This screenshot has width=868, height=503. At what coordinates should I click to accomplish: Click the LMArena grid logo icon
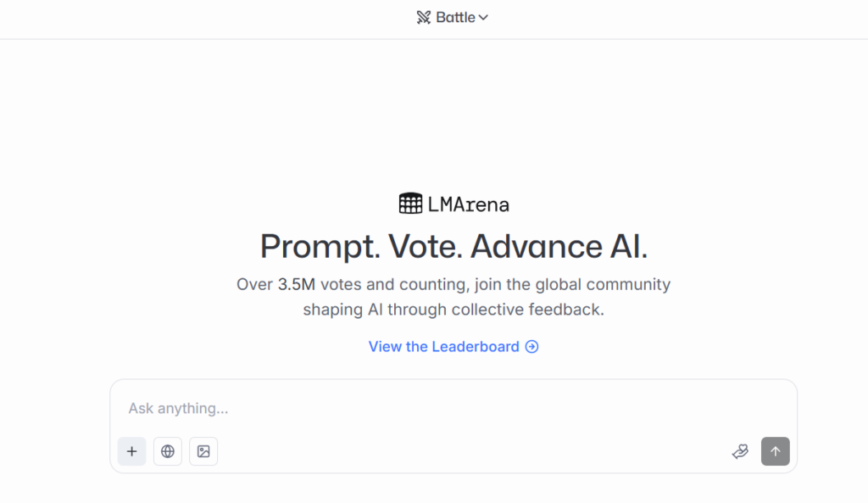click(x=410, y=204)
